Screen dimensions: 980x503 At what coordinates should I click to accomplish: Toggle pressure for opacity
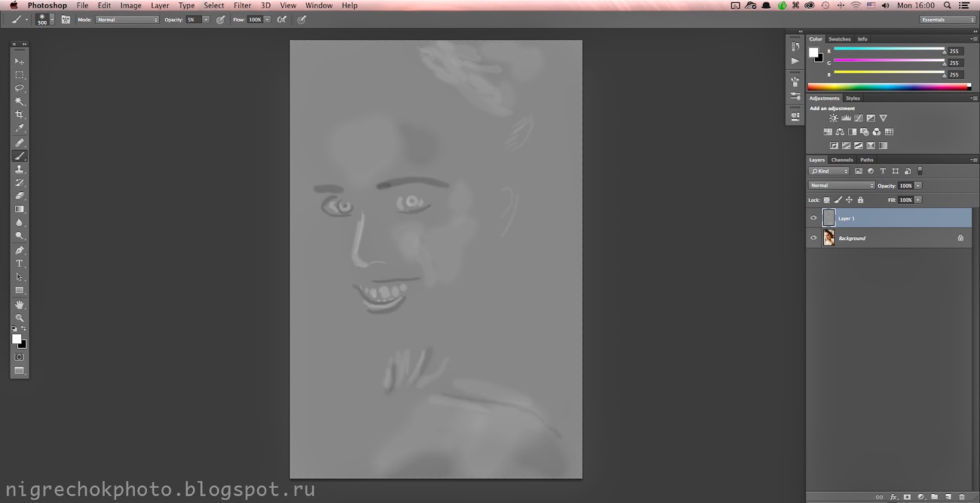tap(221, 20)
